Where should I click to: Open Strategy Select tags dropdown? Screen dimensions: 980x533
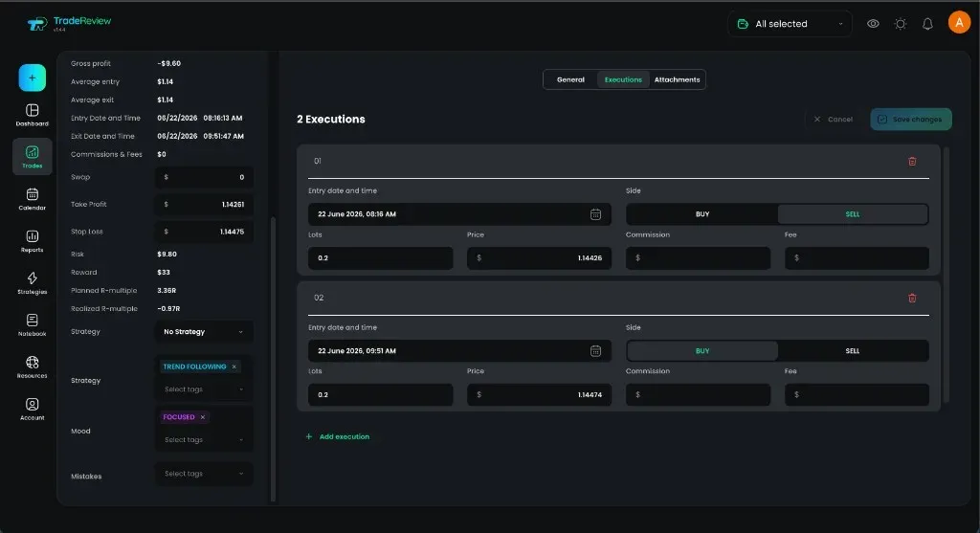pos(204,389)
